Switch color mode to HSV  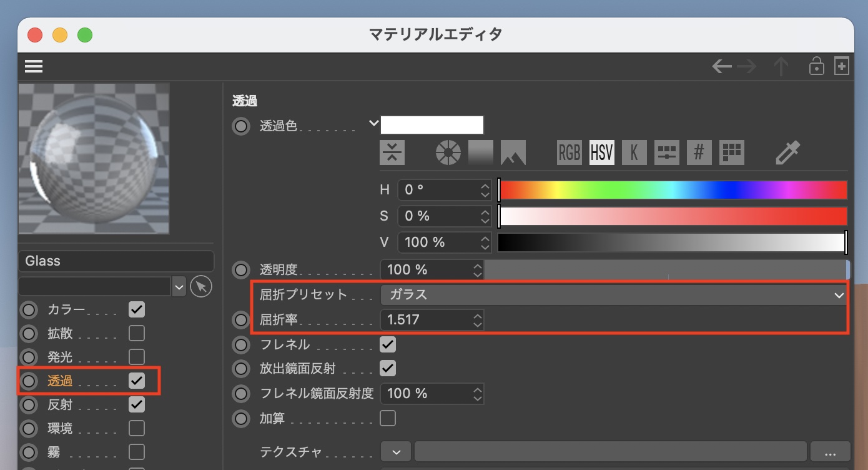click(x=601, y=152)
